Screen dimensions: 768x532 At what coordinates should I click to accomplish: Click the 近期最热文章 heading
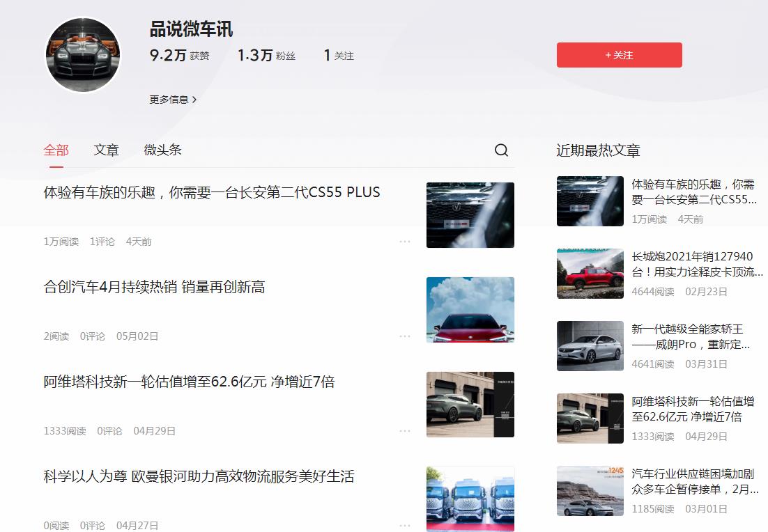tap(598, 150)
